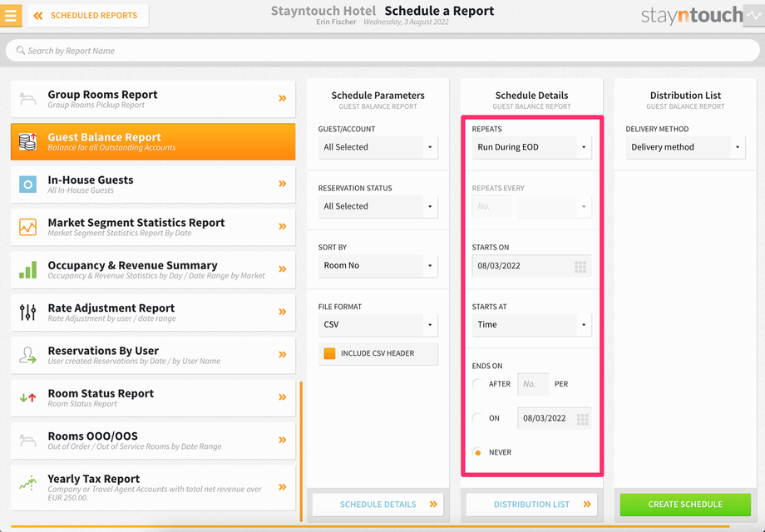Click the Reservations By User person icon
Image resolution: width=765 pixels, height=532 pixels.
pos(27,355)
